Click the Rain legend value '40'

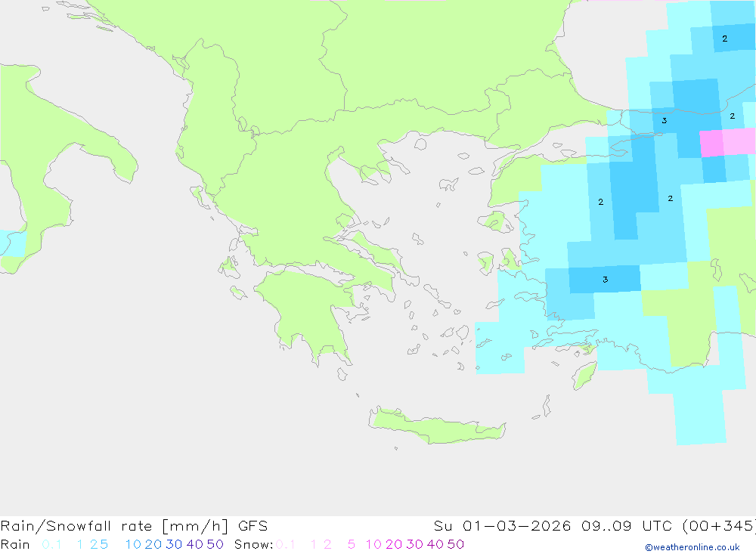tap(195, 544)
